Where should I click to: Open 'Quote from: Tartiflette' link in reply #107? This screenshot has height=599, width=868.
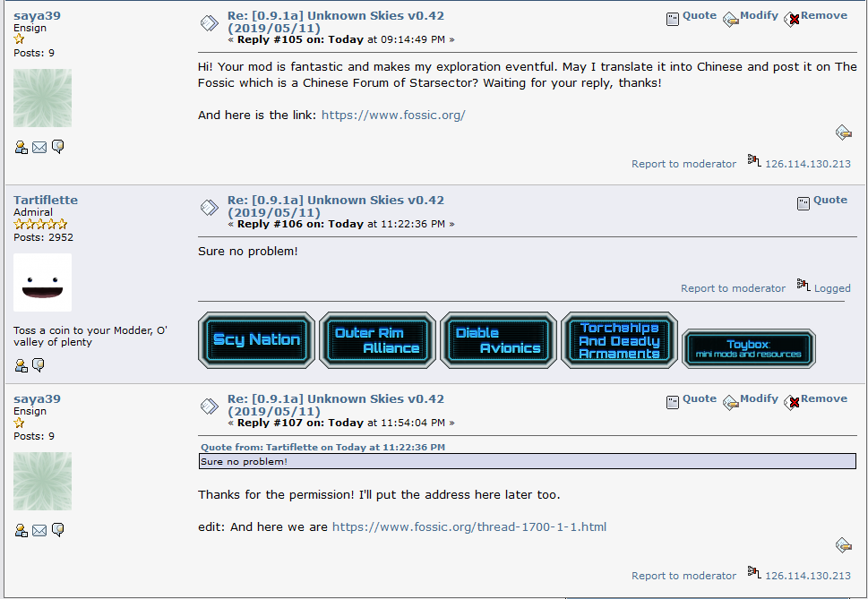(x=322, y=448)
